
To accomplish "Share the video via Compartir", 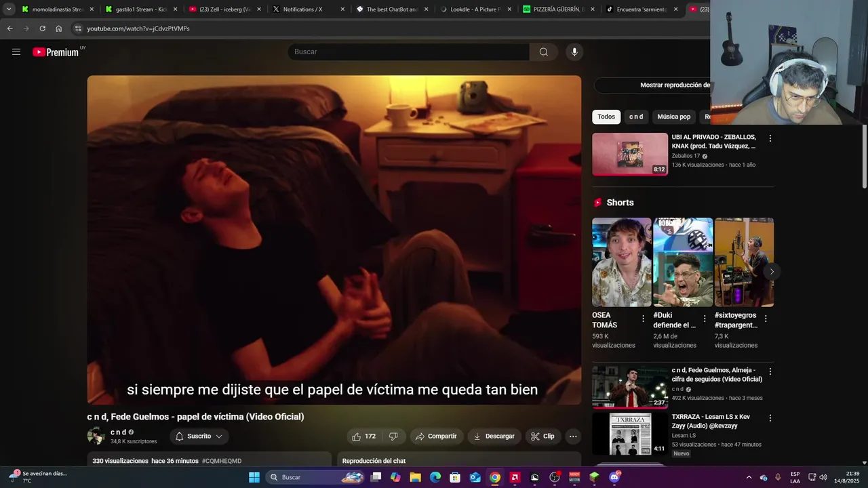I will pyautogui.click(x=436, y=436).
